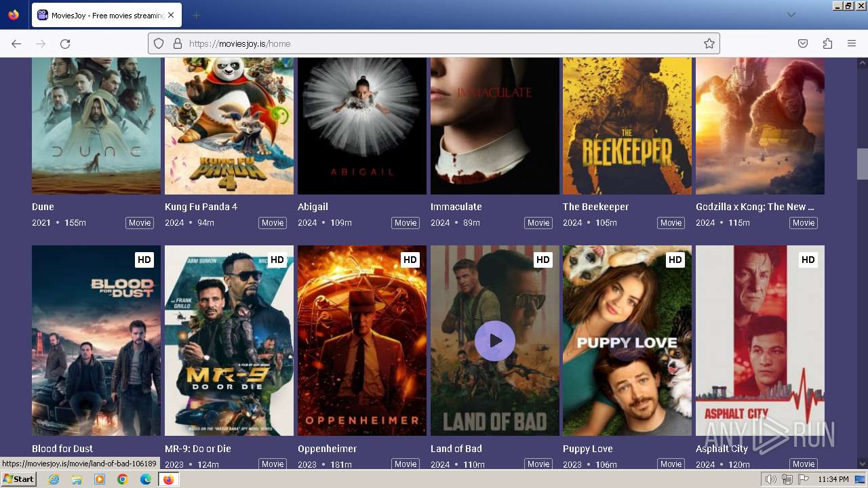Launch Internet Explorer from taskbar

(54, 479)
